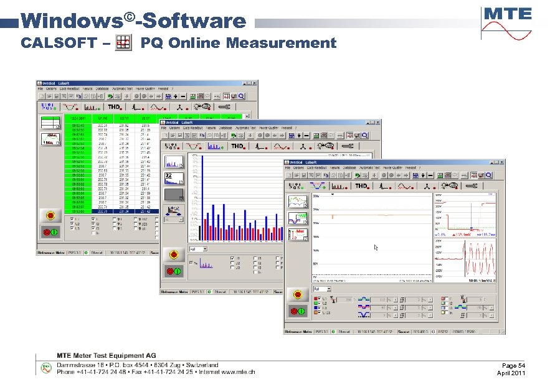Open the dip/swell tab in the back window
This screenshot has height=392, width=555.
[70, 106]
